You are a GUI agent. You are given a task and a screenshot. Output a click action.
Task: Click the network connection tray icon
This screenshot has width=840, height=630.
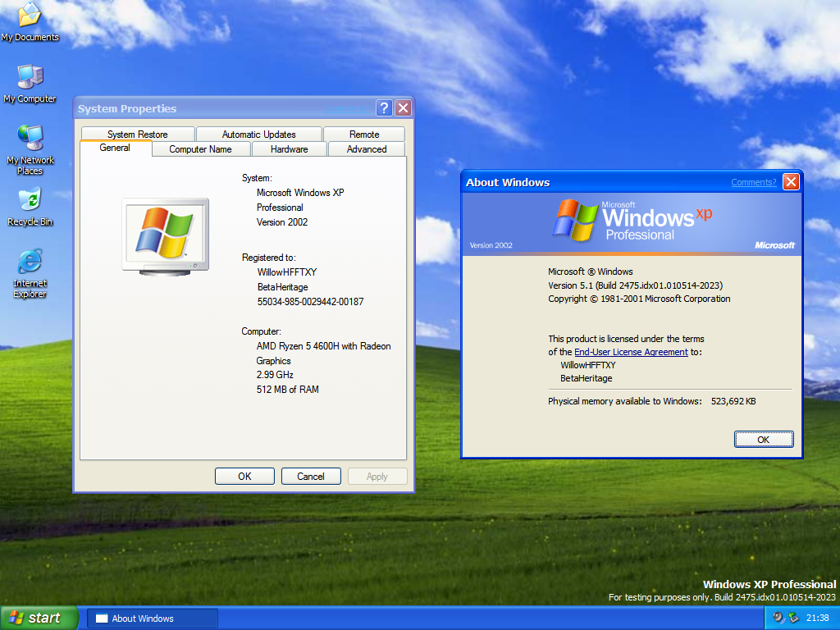[x=793, y=618]
